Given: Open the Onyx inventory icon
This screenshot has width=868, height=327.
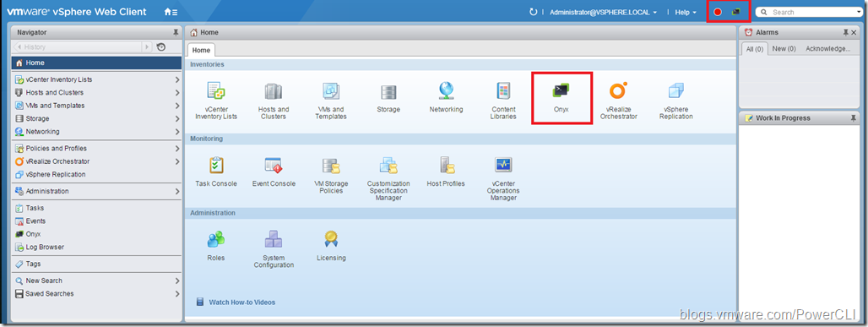Looking at the screenshot, I should pyautogui.click(x=561, y=98).
